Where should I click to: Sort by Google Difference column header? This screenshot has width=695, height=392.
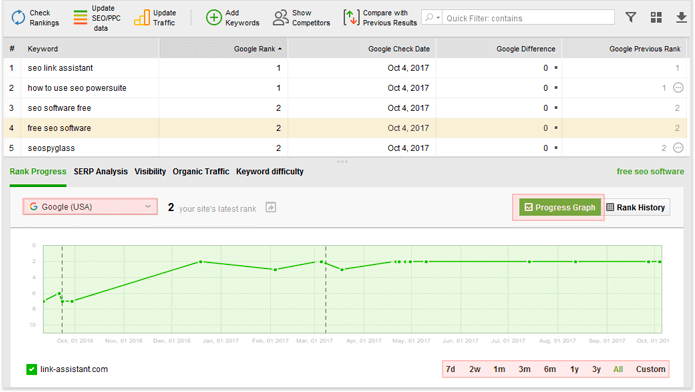coord(499,49)
